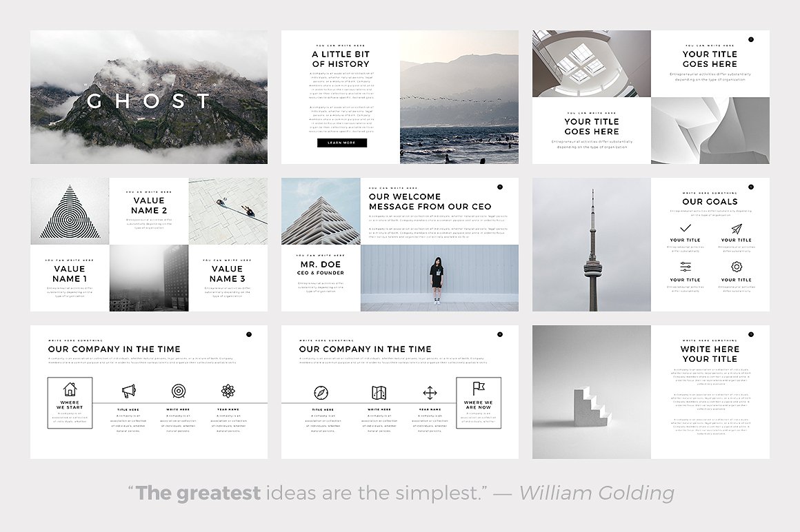The height and width of the screenshot is (532, 800).
Task: Select the gear icon under Our Goals
Action: [737, 267]
